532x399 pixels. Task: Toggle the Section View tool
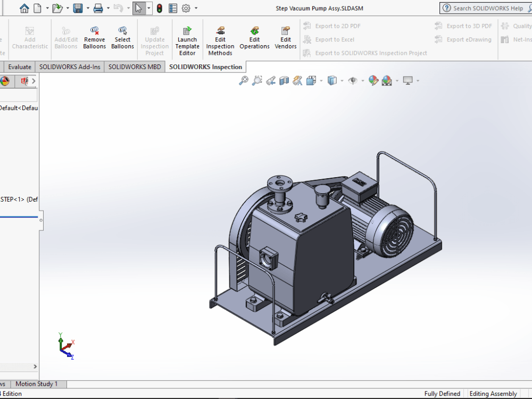285,80
